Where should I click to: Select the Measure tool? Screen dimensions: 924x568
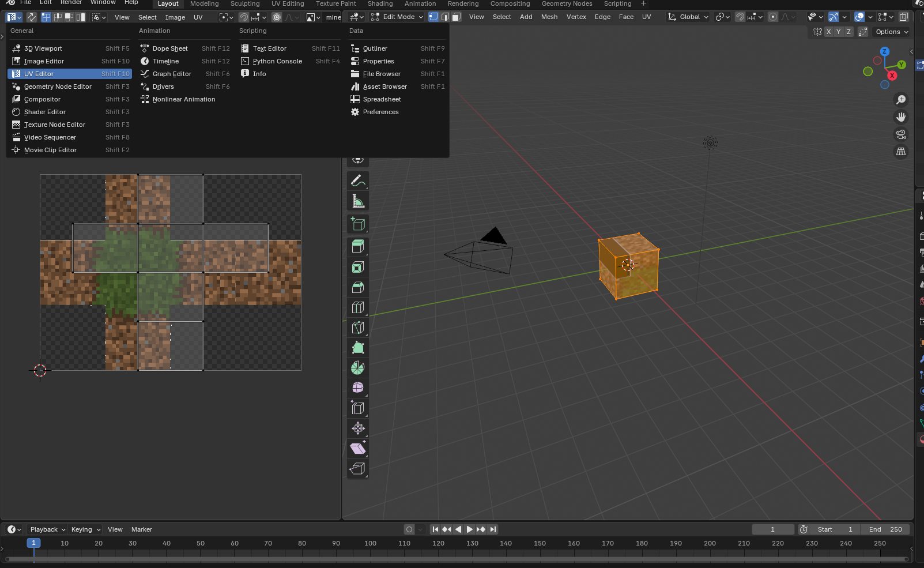tap(358, 201)
